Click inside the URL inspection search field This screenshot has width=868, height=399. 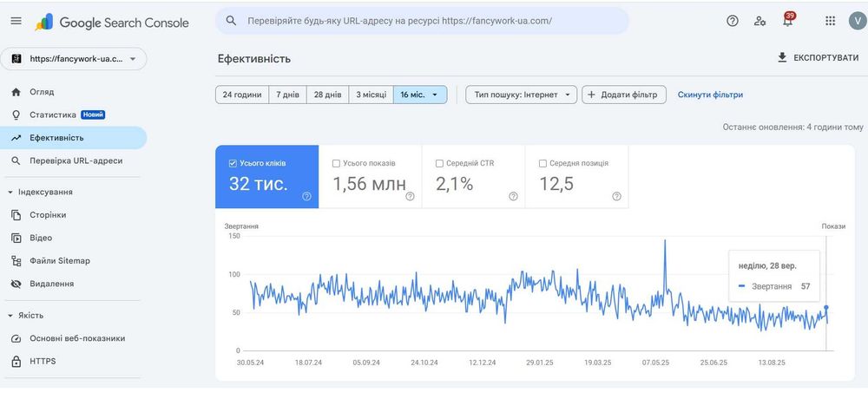click(422, 21)
